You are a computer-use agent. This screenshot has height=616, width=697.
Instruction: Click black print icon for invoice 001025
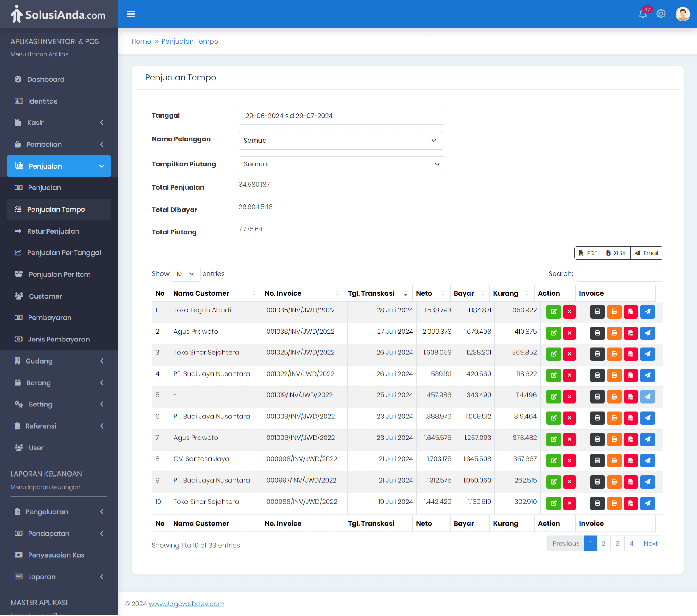597,354
